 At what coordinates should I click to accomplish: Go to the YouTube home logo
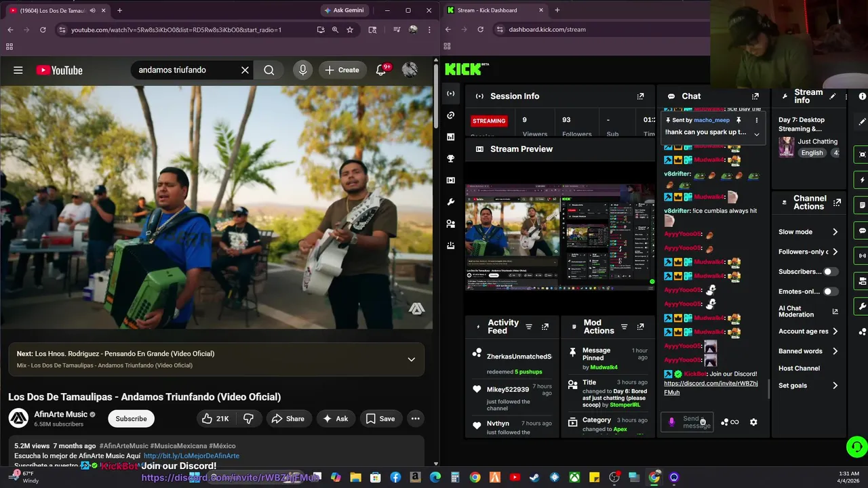[x=59, y=70]
